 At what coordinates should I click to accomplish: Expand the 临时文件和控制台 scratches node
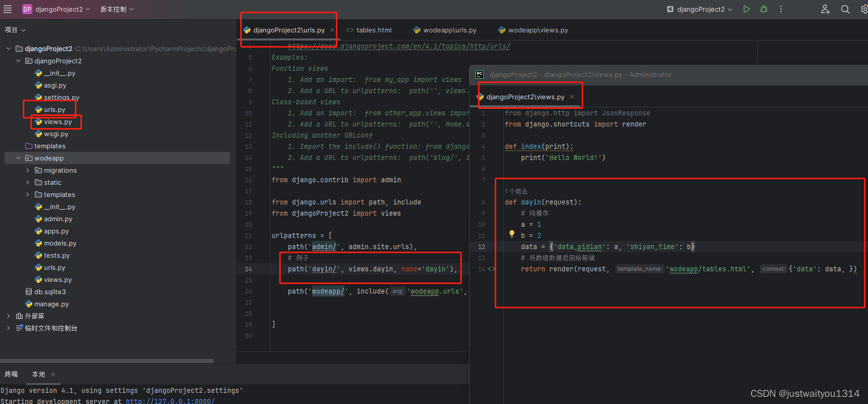[9, 328]
